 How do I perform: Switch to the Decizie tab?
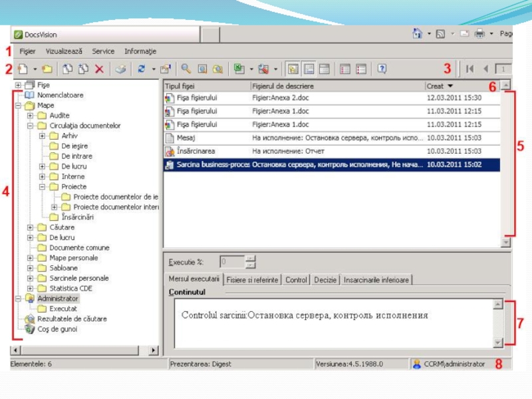[325, 280]
